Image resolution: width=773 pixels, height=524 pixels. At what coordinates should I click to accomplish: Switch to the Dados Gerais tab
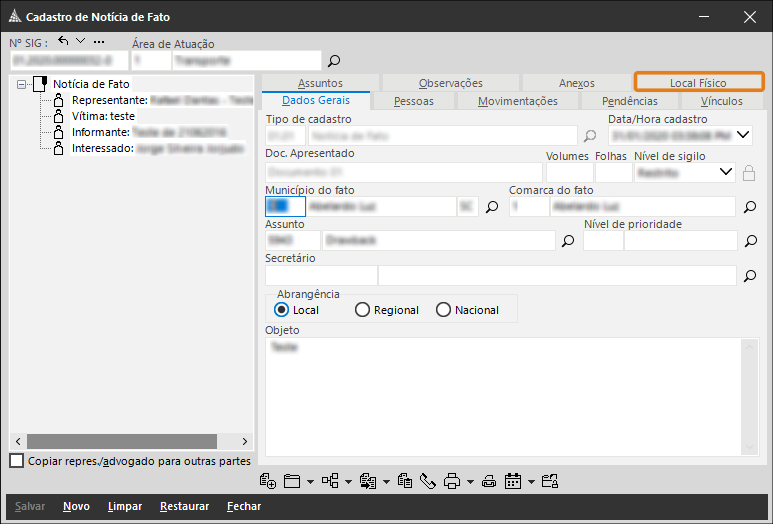coord(316,101)
